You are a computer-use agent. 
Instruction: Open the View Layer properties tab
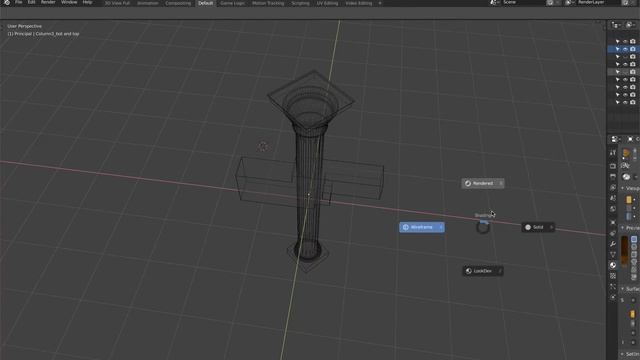(613, 187)
